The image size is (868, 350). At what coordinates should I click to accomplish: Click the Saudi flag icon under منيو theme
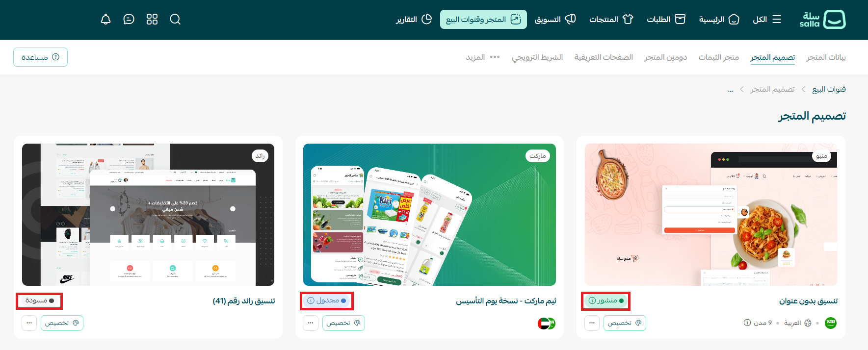pyautogui.click(x=831, y=323)
